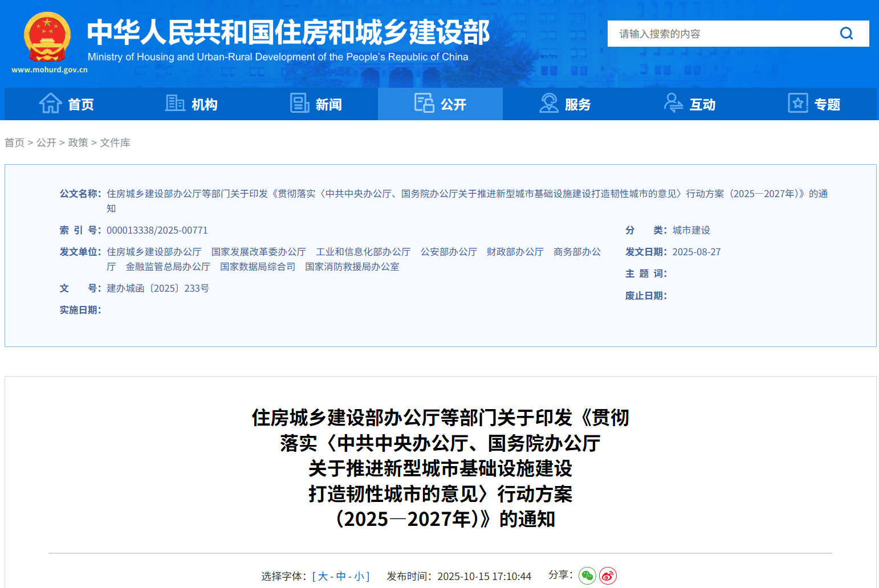This screenshot has width=879, height=588.
Task: Open the 公开 navigation tab
Action: (440, 104)
